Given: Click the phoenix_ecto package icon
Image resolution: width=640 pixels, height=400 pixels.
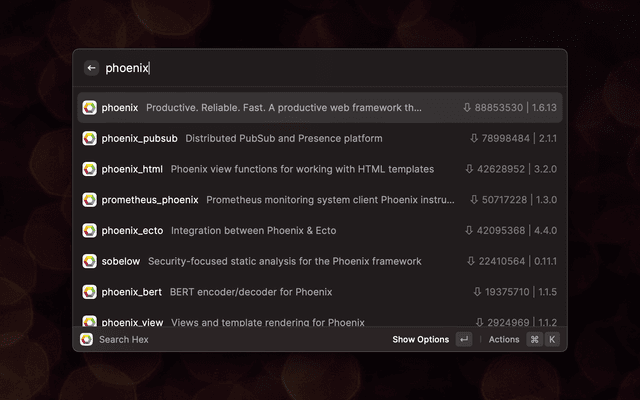Looking at the screenshot, I should point(89,230).
